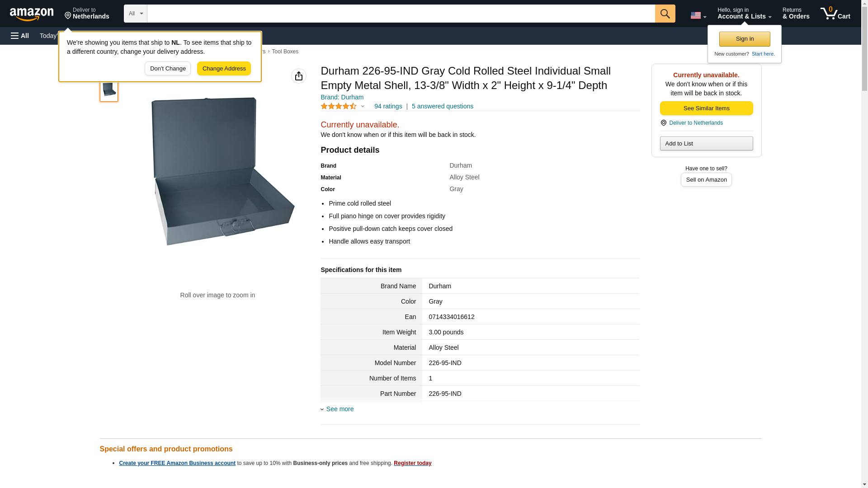This screenshot has width=868, height=488.
Task: Click the Amazon logo
Action: pos(32,14)
